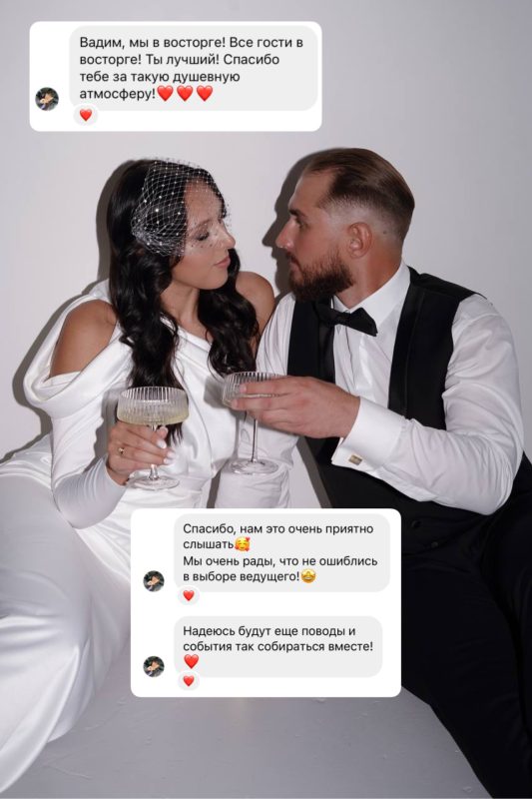The image size is (532, 799).
Task: Click the star-eyes emoji after "ведущего!"
Action: pyautogui.click(x=308, y=577)
